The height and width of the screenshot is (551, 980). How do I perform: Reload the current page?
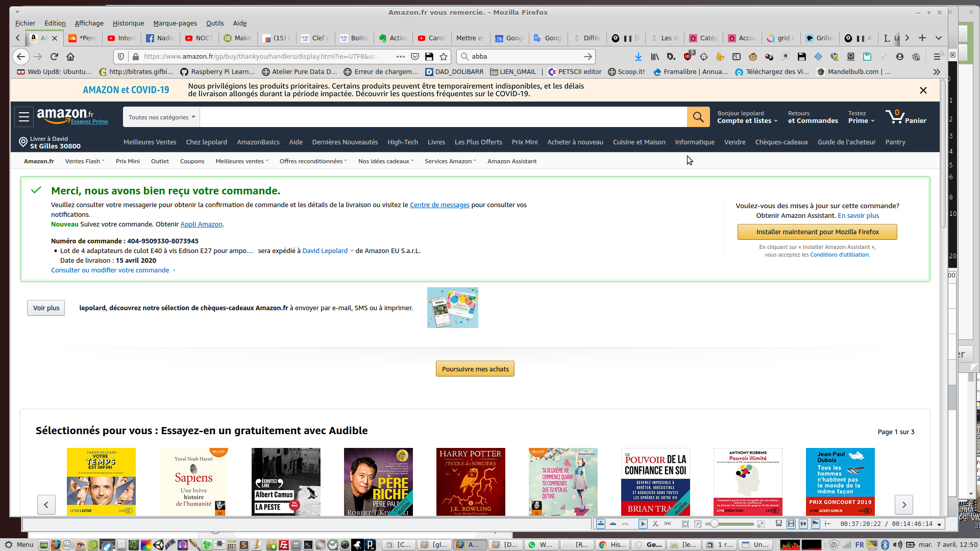coord(54,57)
